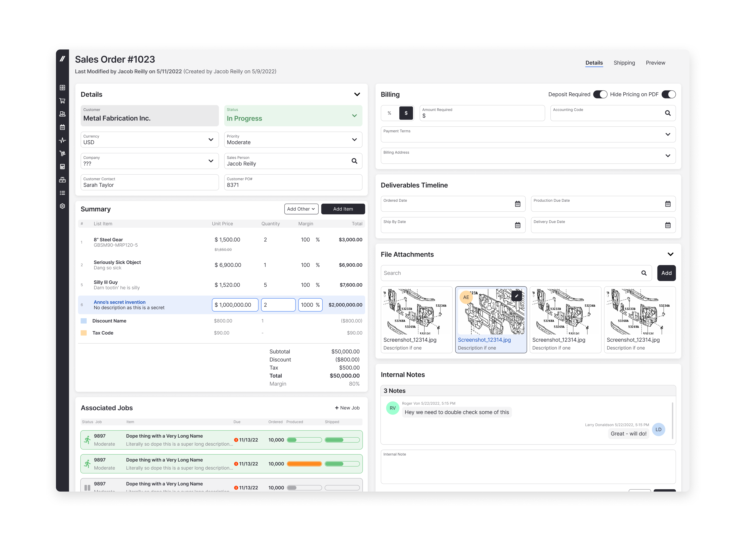Open the calendar icon in sidebar

[x=62, y=127]
